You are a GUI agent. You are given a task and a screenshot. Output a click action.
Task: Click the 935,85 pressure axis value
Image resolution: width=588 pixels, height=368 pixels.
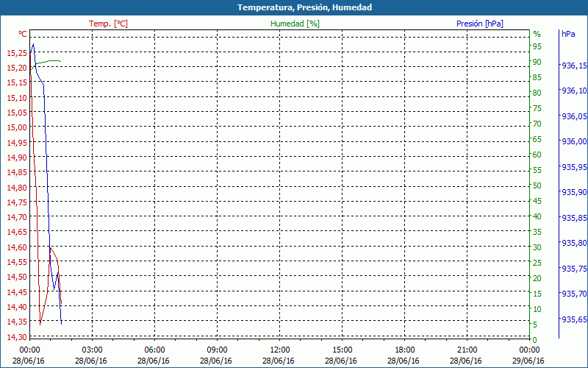click(574, 218)
